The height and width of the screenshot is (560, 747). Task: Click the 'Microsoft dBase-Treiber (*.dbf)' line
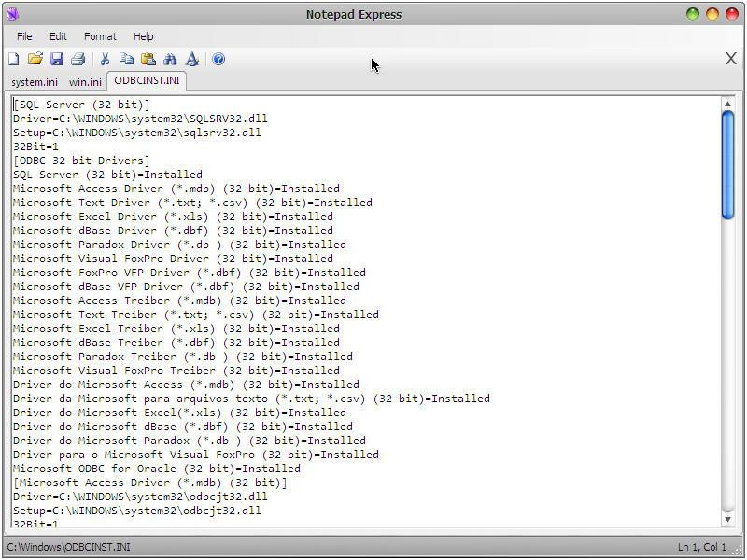[x=176, y=343]
